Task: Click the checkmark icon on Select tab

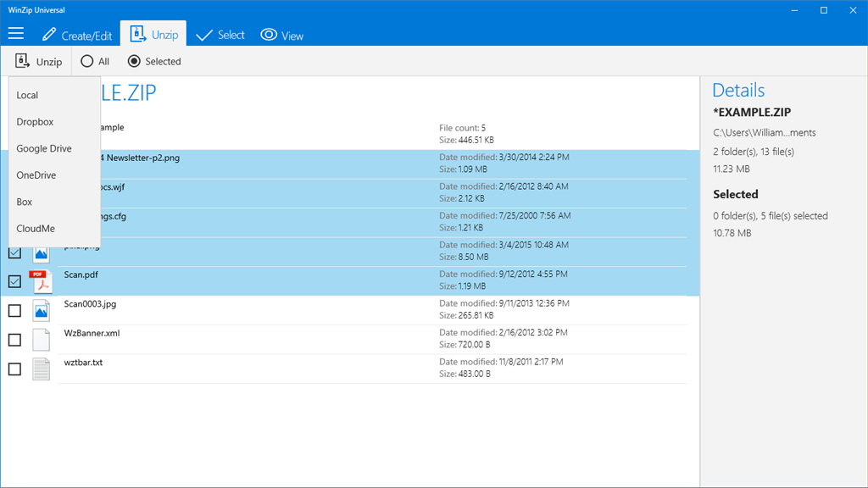Action: [x=204, y=36]
